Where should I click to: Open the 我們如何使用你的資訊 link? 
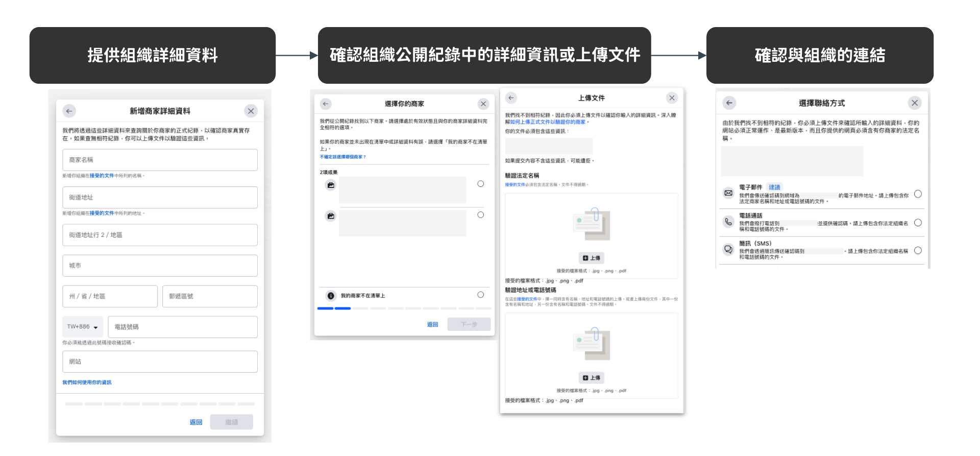[x=87, y=382]
